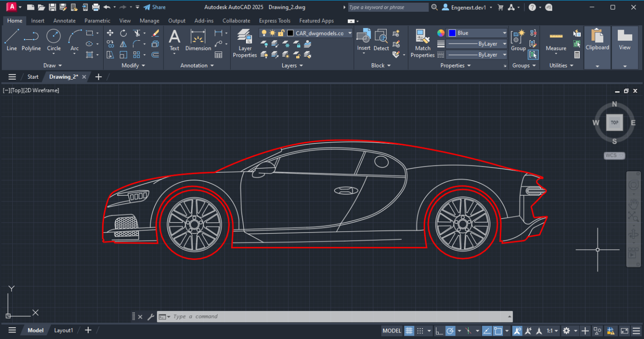The image size is (644, 339).
Task: Expand the Modify panel
Action: coord(133,66)
